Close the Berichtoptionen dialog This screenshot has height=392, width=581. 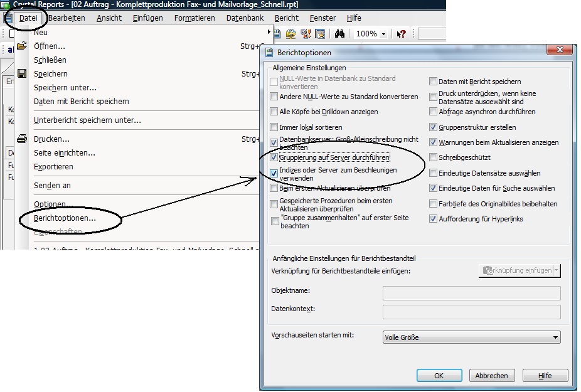tap(560, 50)
